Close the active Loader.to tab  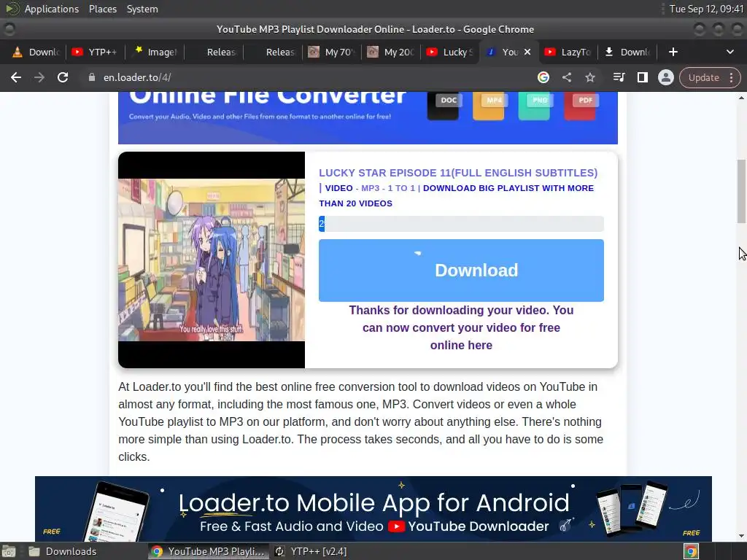click(x=527, y=52)
